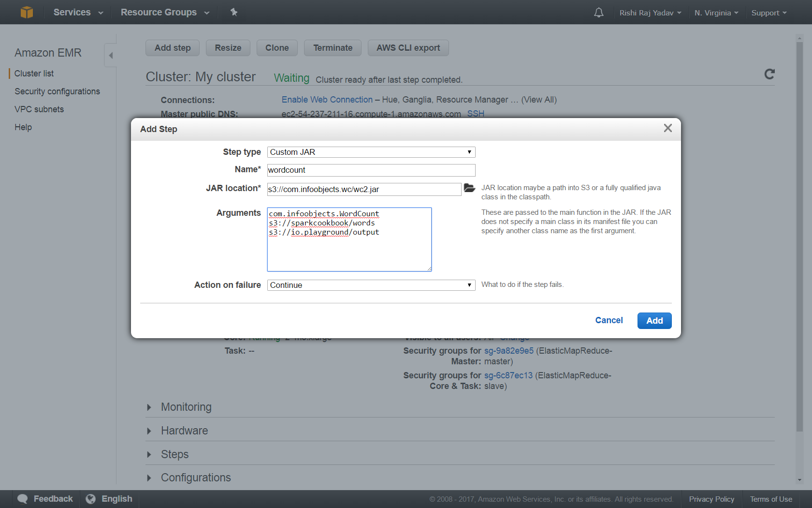The width and height of the screenshot is (812, 508).
Task: Click the JAR location input field
Action: tap(364, 189)
